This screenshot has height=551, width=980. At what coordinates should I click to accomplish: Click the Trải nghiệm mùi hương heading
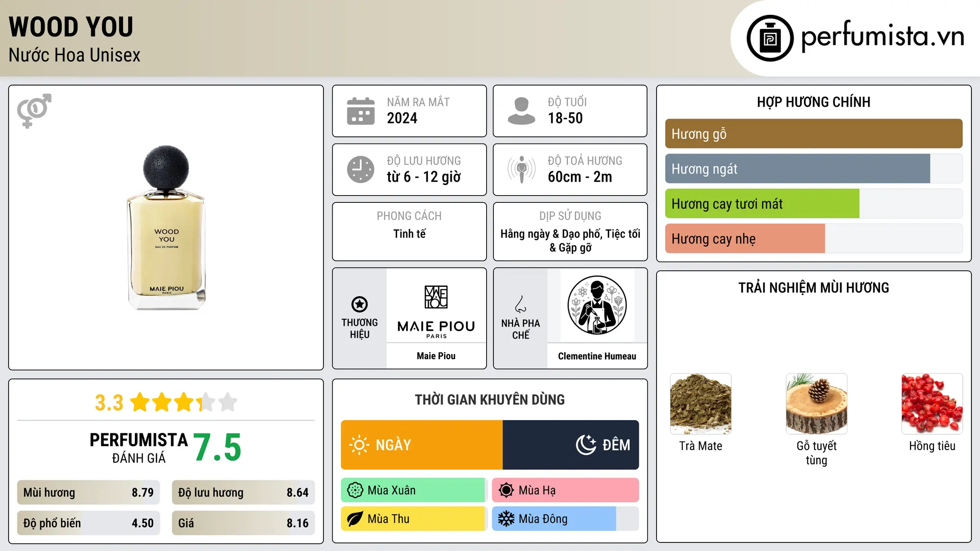813,288
